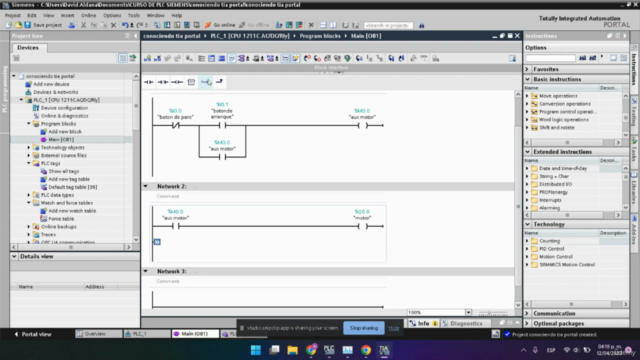Click the Stop sharing button
640x360 pixels.
point(364,328)
